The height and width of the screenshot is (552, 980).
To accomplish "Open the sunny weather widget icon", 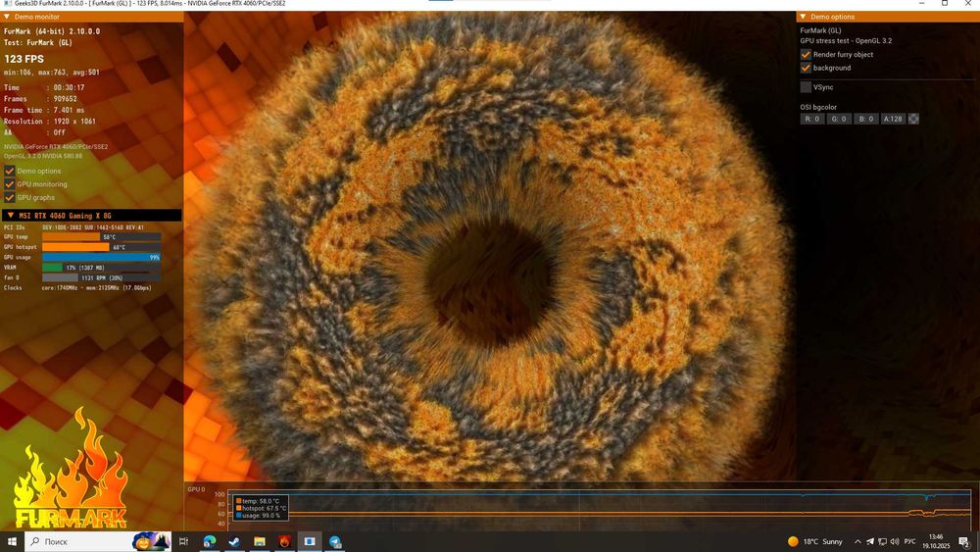I will [793, 541].
